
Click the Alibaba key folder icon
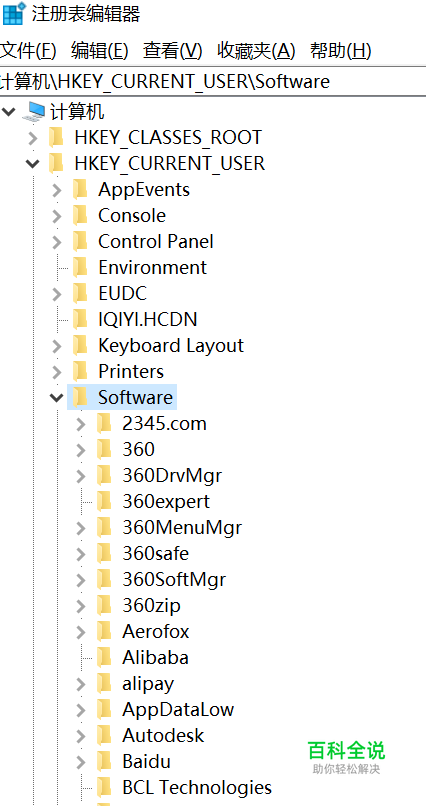coord(104,657)
